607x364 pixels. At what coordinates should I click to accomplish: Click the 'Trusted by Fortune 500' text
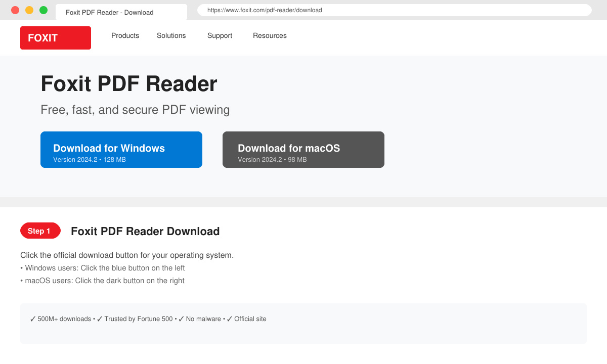pos(139,319)
